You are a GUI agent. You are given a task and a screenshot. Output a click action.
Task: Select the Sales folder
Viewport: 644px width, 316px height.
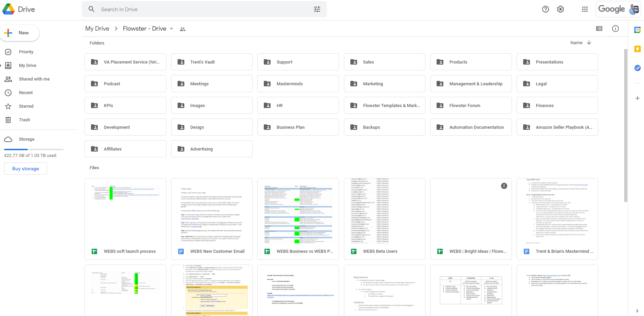point(384,62)
